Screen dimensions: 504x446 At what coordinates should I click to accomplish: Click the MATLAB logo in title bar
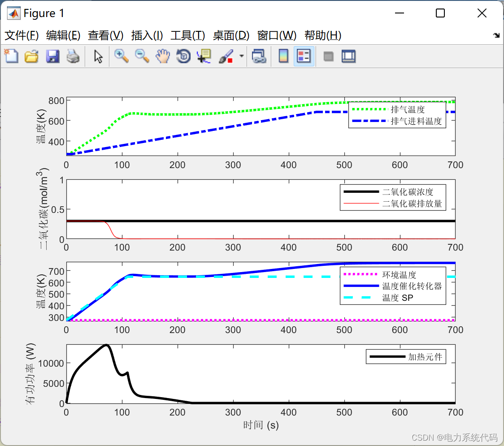click(13, 13)
